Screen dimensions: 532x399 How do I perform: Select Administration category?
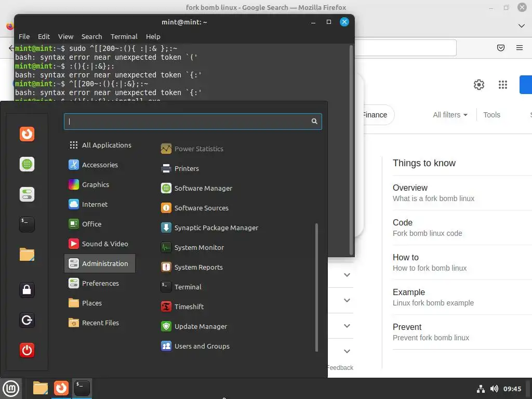[100, 263]
